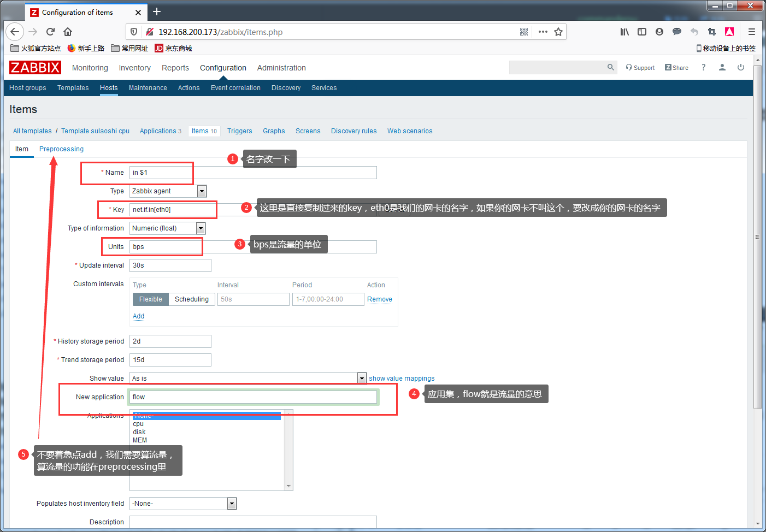Focus the Units input field
Image resolution: width=766 pixels, height=532 pixels.
click(x=253, y=247)
